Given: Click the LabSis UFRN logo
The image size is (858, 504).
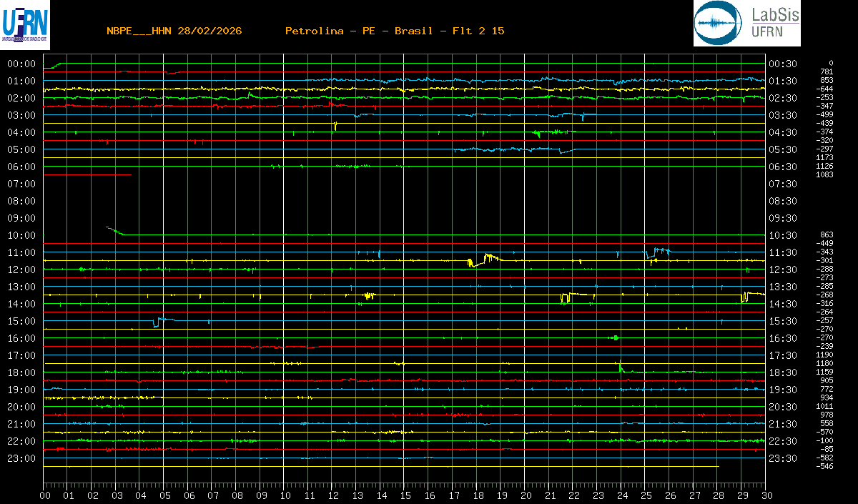Looking at the screenshot, I should pos(746,24).
